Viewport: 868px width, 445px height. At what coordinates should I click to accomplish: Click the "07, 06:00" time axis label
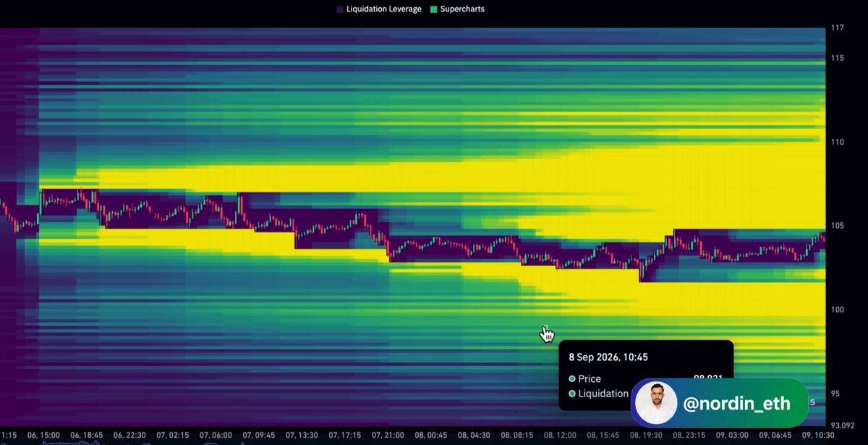[215, 435]
